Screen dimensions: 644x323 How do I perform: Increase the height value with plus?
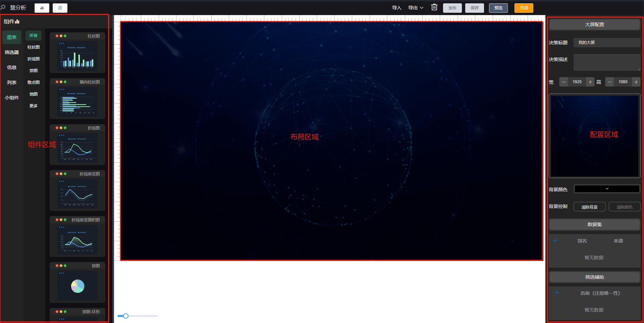[x=636, y=82]
